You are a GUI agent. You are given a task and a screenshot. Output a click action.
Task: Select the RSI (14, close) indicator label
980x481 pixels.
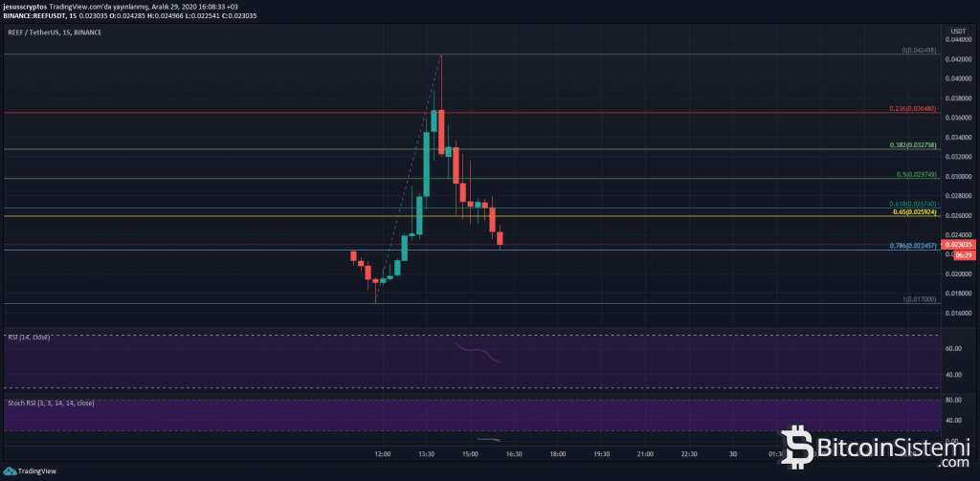pyautogui.click(x=29, y=338)
